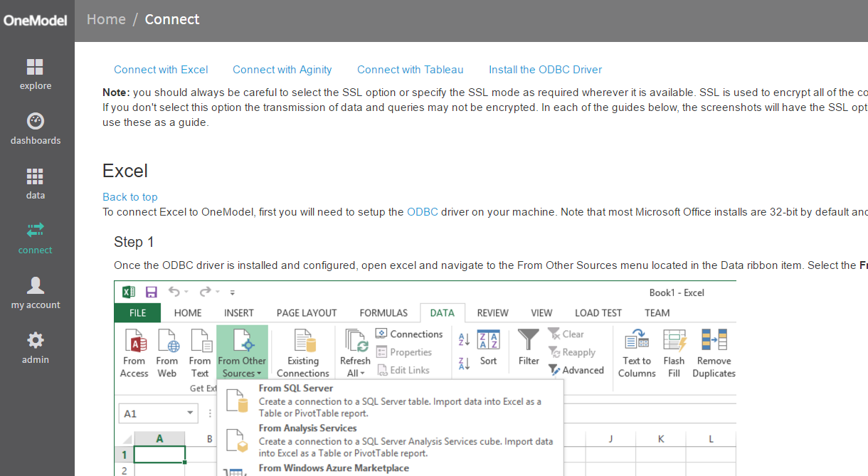Click the Connect breadcrumb title
Screen dimensions: 868x476
click(x=172, y=19)
